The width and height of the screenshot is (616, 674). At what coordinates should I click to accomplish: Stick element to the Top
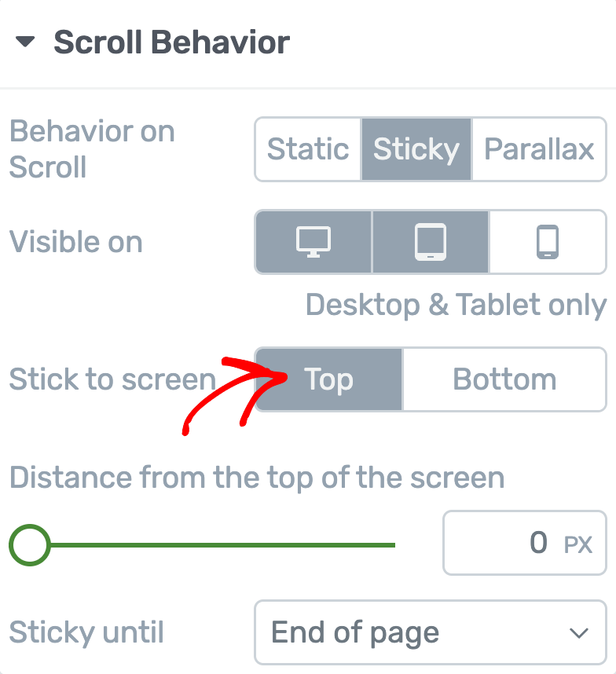[x=329, y=379]
